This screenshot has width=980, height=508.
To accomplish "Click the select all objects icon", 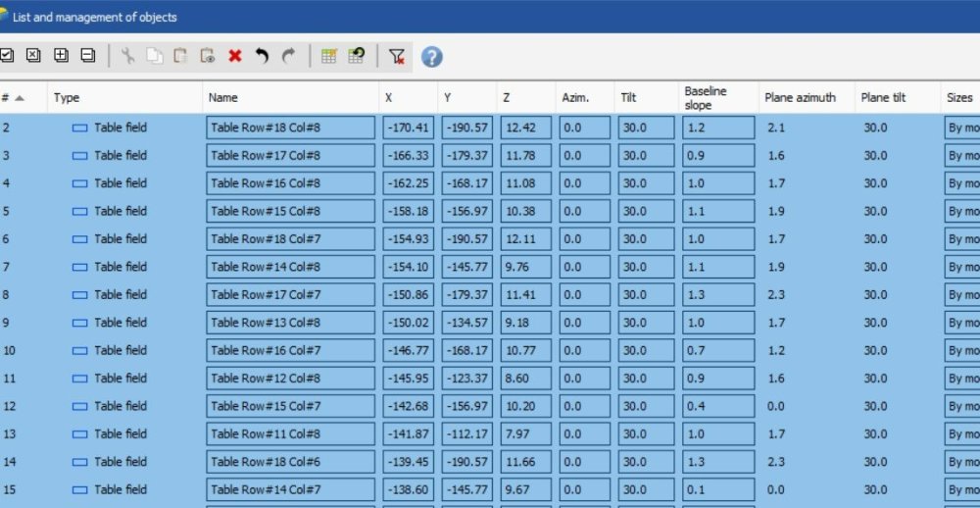I will click(7, 56).
